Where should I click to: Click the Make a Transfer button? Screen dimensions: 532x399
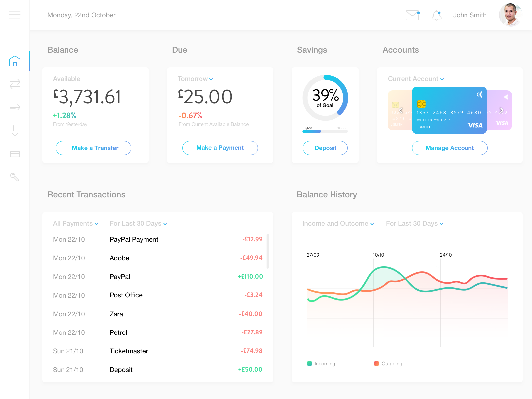pyautogui.click(x=93, y=148)
